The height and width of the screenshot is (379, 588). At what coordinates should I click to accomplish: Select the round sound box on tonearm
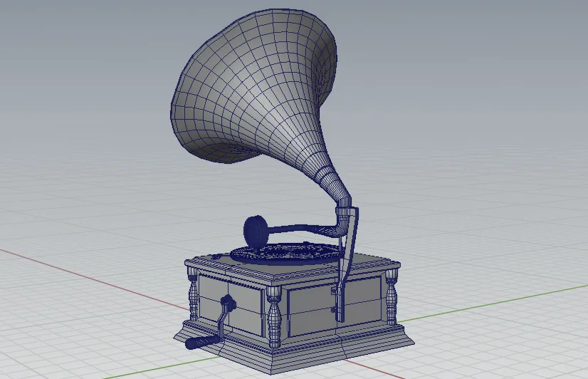[254, 229]
